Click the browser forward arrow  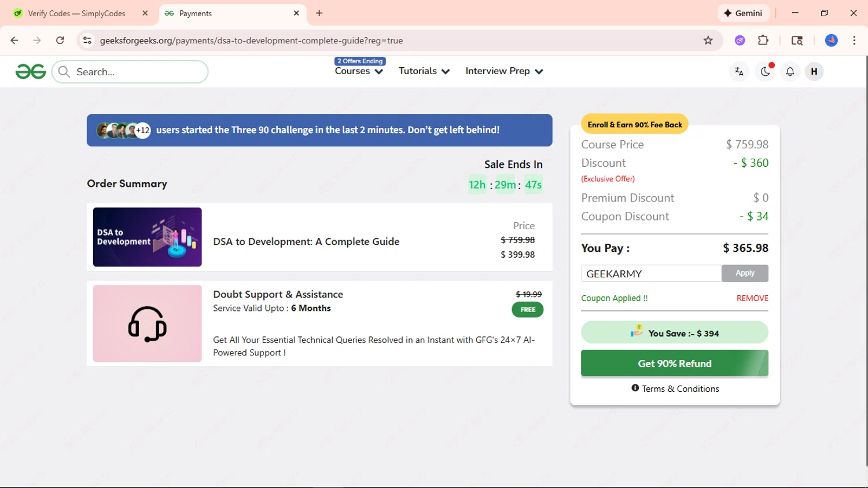tap(37, 41)
